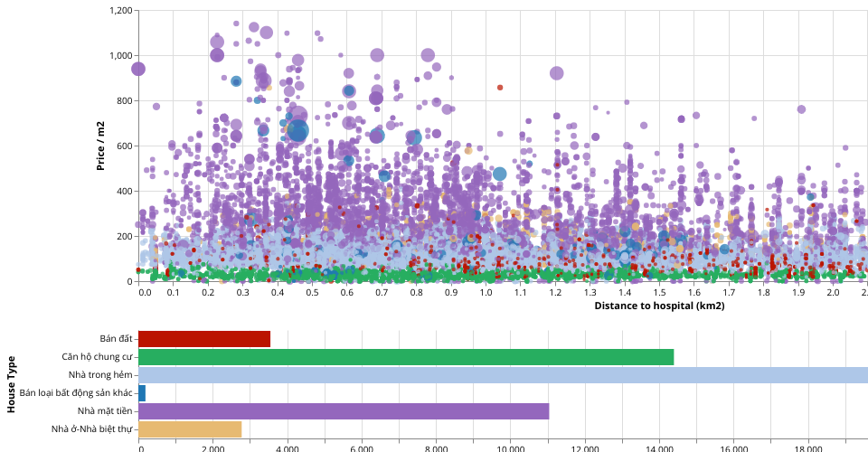This screenshot has height=452, width=868.
Task: Select the largest blue circle in the scatter plot
Action: [x=297, y=131]
